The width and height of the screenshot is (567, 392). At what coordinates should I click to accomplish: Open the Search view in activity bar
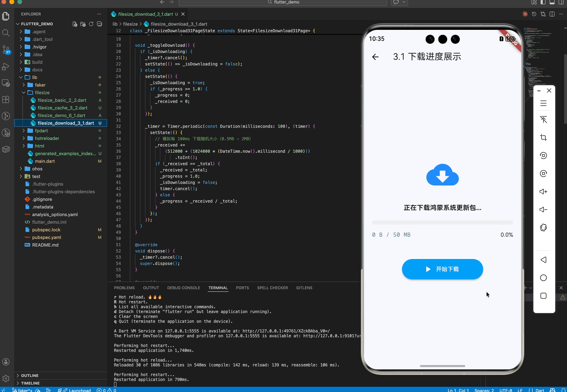click(x=6, y=33)
